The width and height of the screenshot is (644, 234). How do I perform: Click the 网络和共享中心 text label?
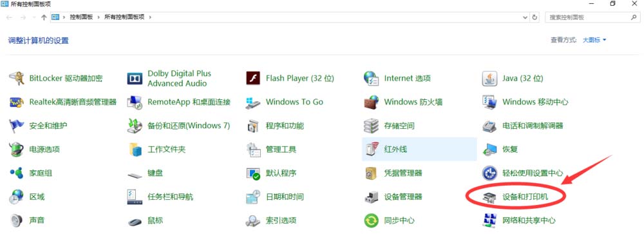point(529,221)
